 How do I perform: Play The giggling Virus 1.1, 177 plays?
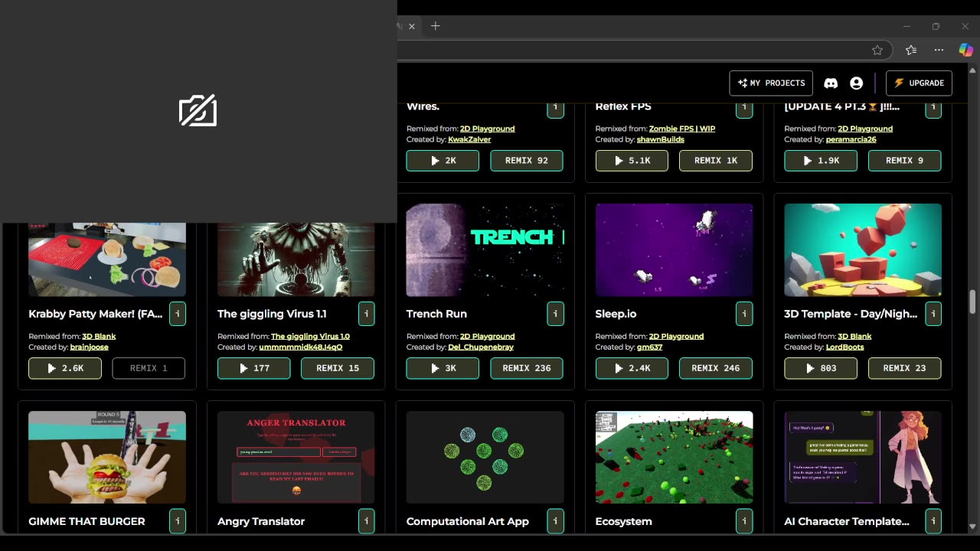253,368
